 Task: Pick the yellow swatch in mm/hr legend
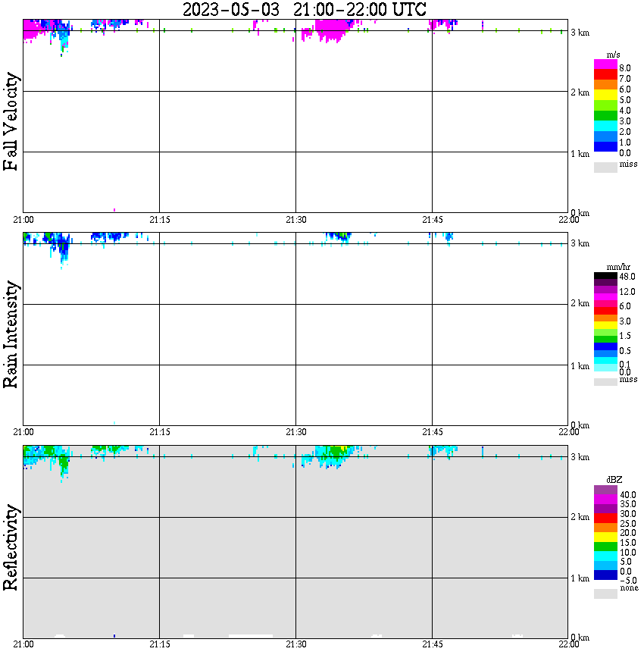605,324
